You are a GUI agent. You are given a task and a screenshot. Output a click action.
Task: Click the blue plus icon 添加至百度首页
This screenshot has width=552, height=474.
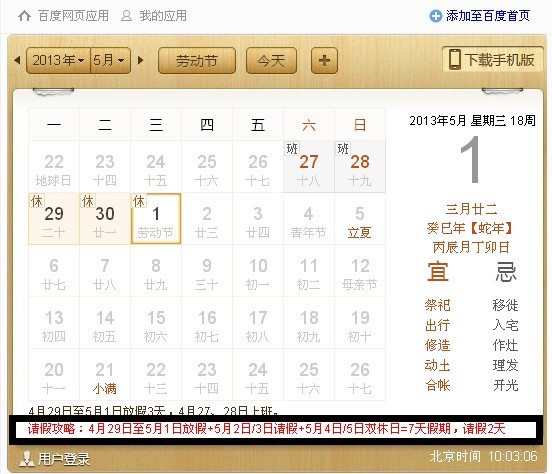(x=435, y=16)
